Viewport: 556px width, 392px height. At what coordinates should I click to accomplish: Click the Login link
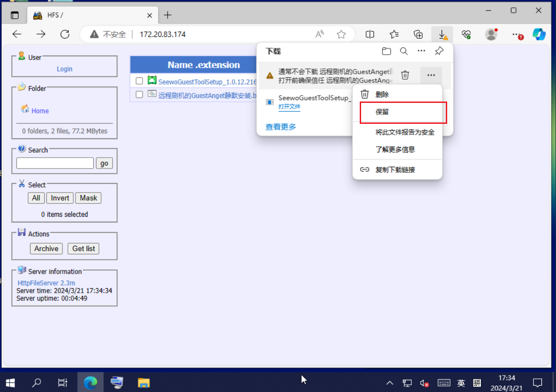[65, 69]
